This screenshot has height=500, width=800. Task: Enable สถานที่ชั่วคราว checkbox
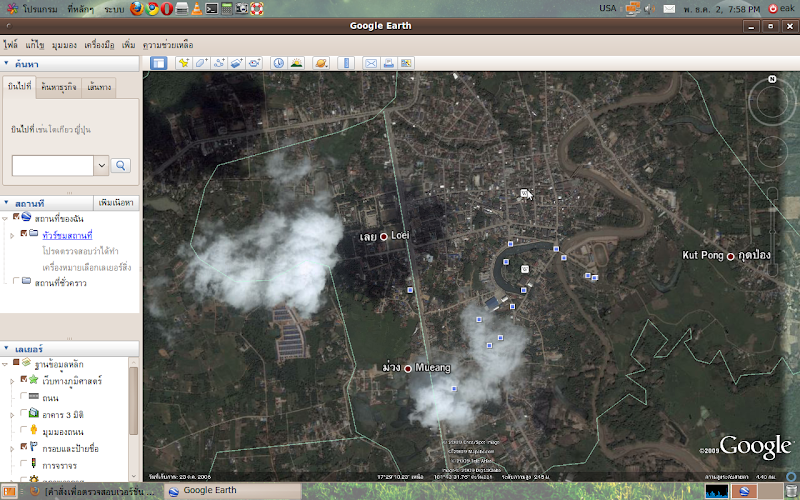[x=16, y=281]
